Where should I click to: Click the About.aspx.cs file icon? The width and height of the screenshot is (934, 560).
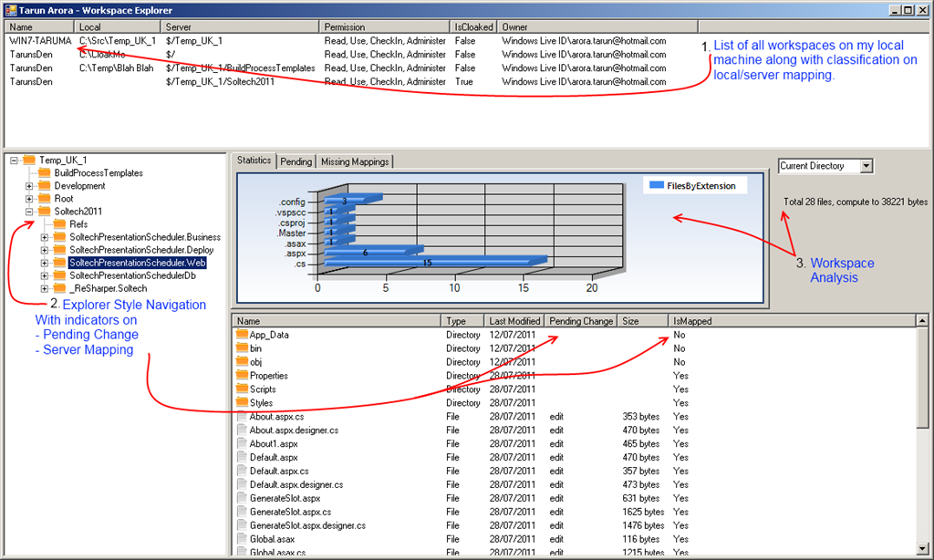242,417
